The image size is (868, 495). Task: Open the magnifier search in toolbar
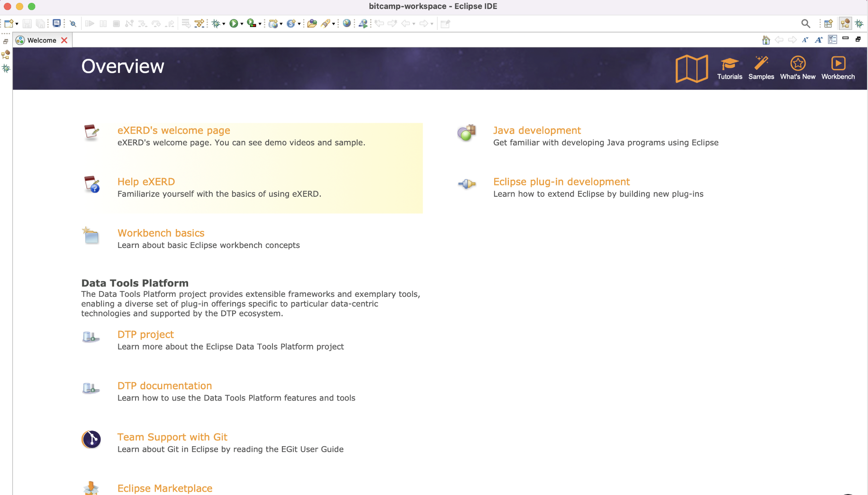(805, 23)
